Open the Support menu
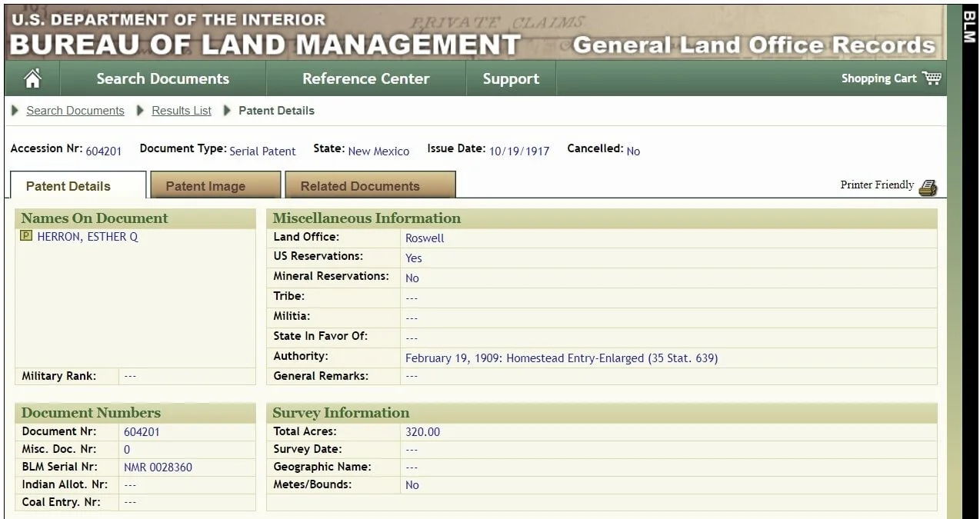The image size is (980, 519). tap(511, 78)
